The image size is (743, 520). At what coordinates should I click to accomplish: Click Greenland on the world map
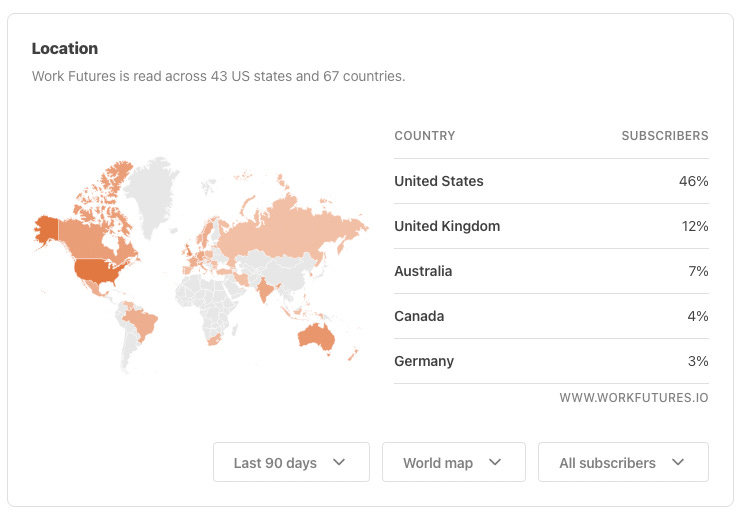(x=151, y=192)
